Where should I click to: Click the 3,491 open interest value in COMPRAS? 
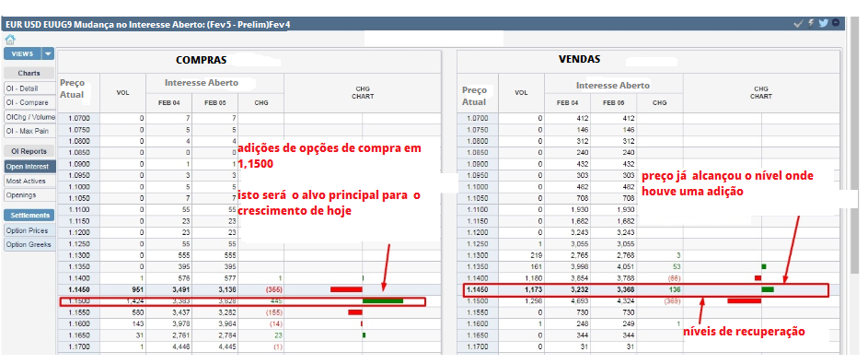180,289
